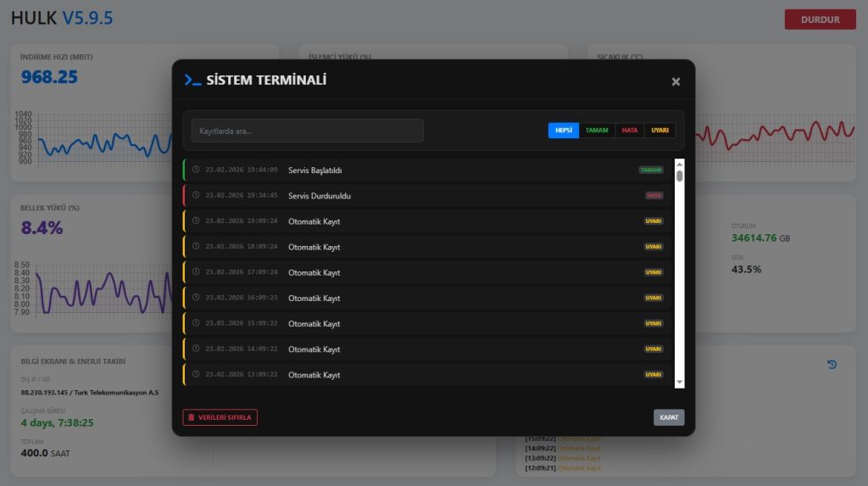Click the trash icon in Verileri Sıfırla

tap(192, 417)
